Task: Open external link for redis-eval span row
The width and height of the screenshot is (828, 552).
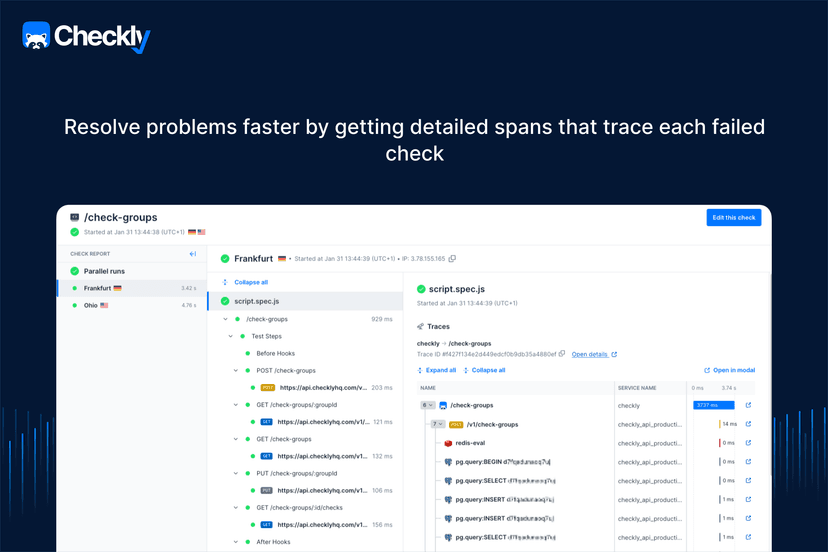Action: click(748, 443)
